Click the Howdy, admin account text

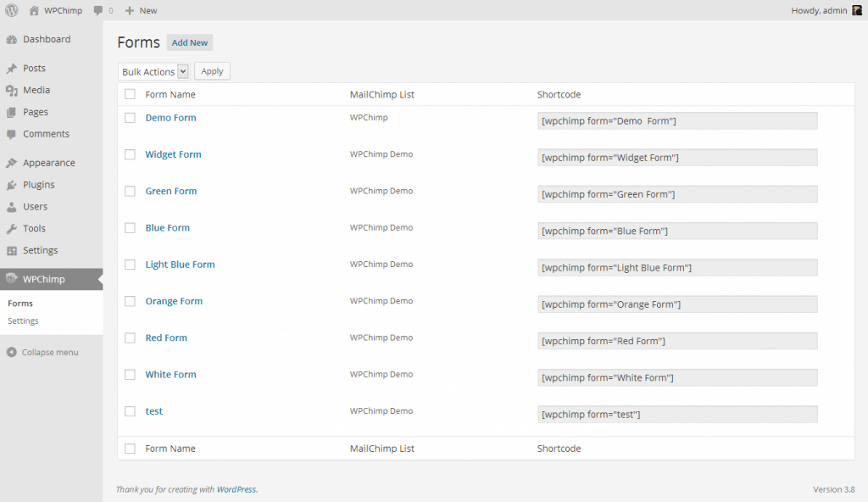(820, 10)
